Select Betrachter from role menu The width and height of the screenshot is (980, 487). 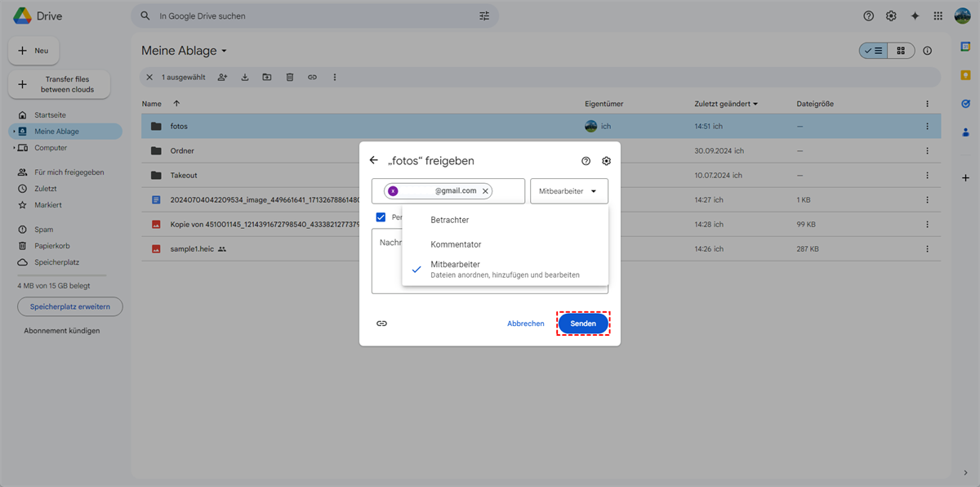tap(449, 220)
